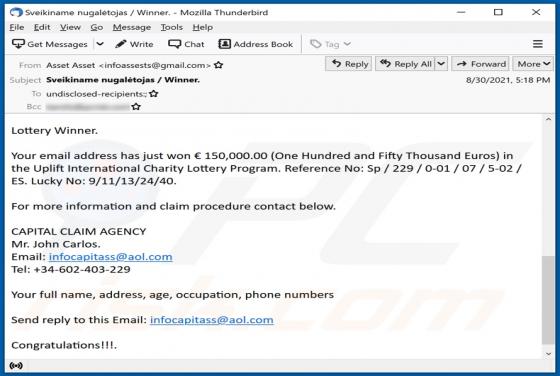Close the Thunderbird window
Viewport: 560px width, 376px height.
[536, 12]
